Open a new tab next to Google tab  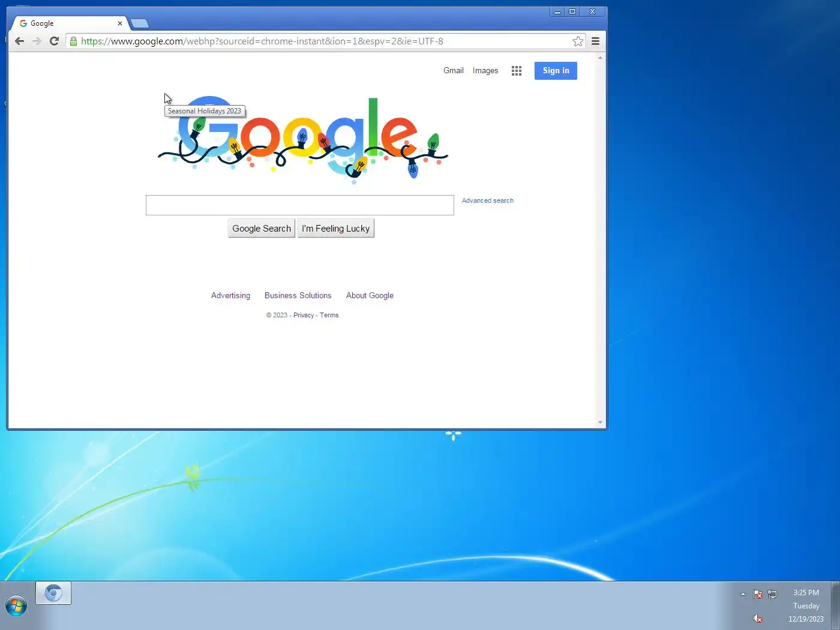(x=140, y=23)
